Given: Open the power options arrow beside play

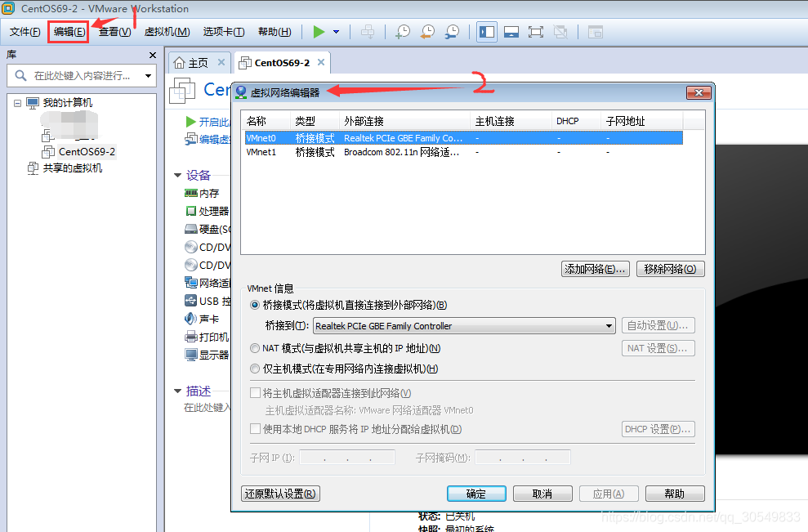Looking at the screenshot, I should click(x=337, y=32).
